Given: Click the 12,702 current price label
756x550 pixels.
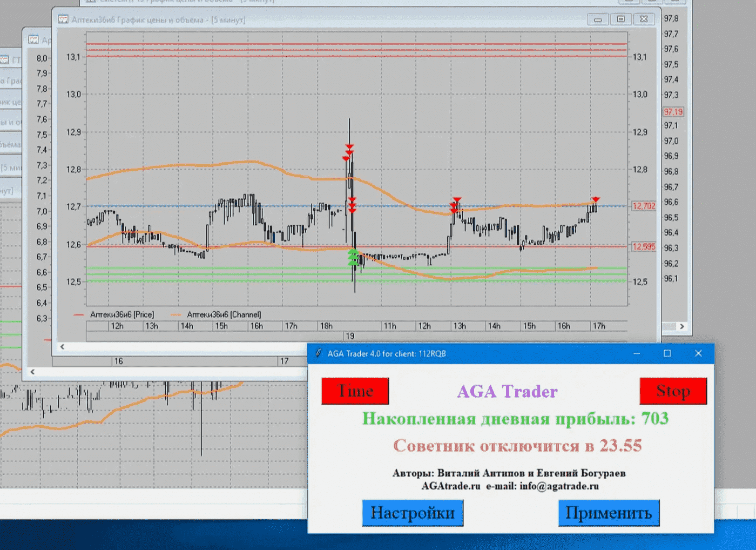Looking at the screenshot, I should 644,206.
